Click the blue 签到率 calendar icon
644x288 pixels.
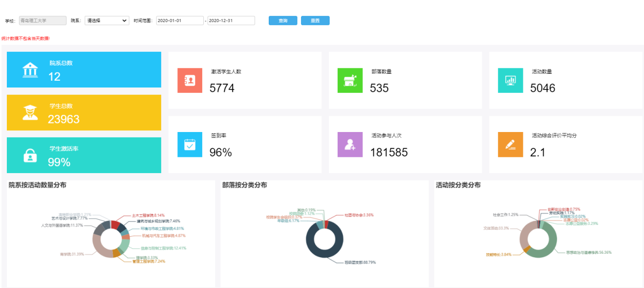190,145
